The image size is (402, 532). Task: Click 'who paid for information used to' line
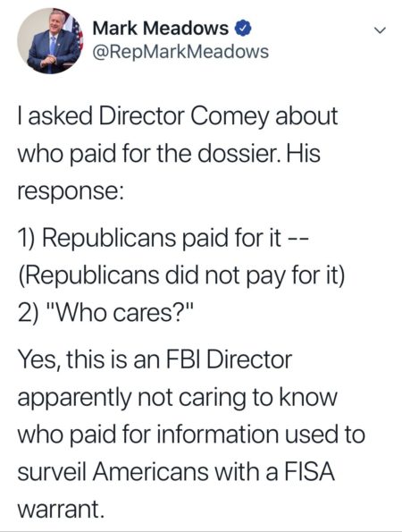pyautogui.click(x=191, y=435)
